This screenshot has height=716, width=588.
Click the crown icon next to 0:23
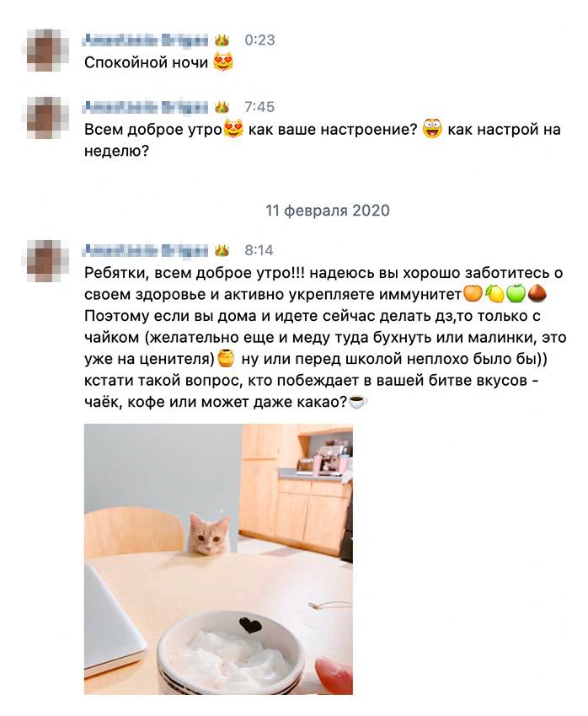pyautogui.click(x=222, y=40)
